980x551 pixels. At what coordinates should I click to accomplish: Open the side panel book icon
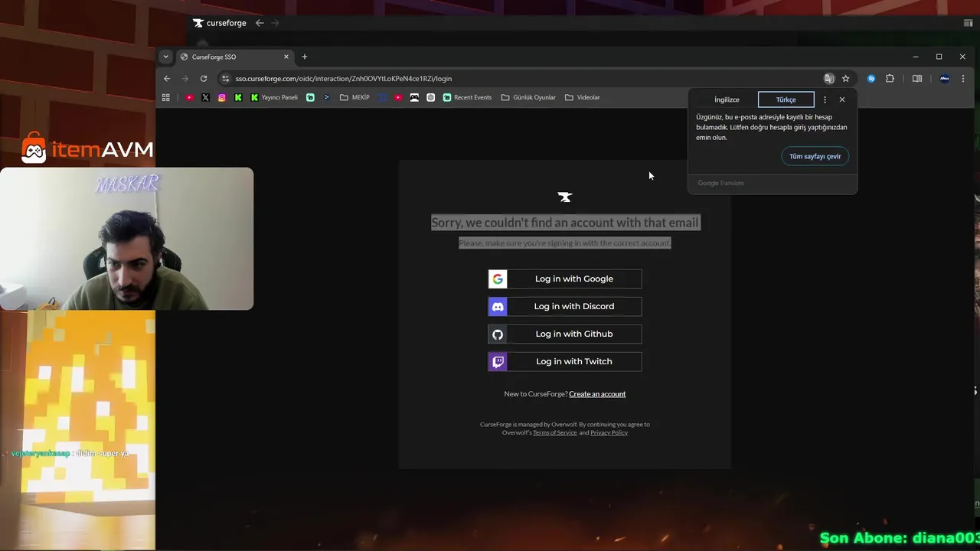point(917,79)
